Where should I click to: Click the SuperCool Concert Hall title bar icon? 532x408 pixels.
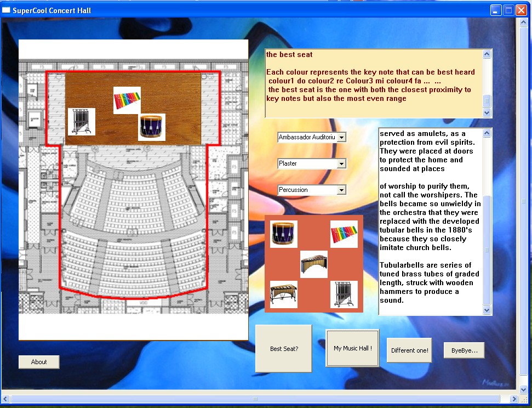6,10
